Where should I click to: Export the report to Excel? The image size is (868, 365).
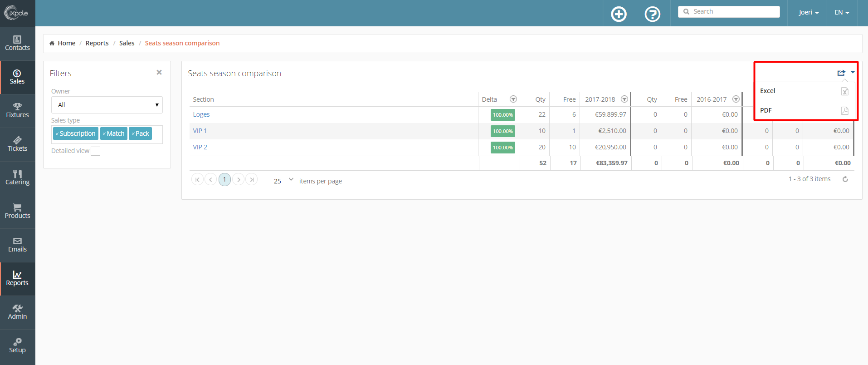click(x=804, y=91)
